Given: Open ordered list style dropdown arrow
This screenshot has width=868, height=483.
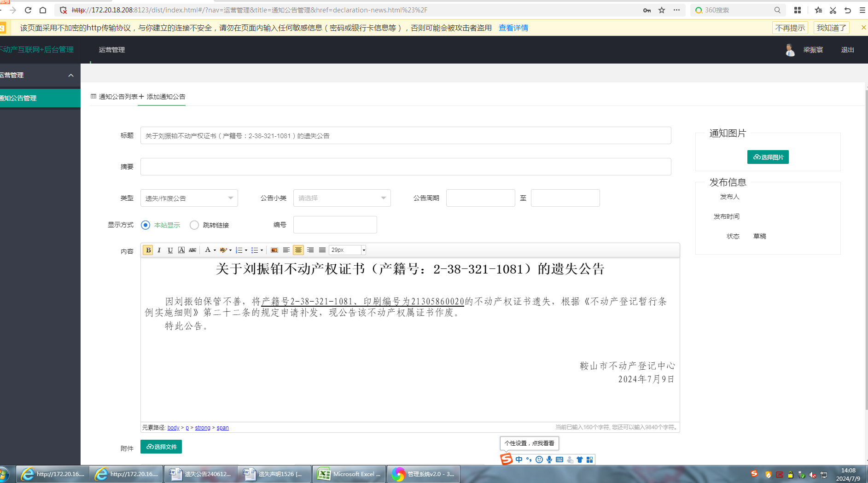Looking at the screenshot, I should [246, 250].
